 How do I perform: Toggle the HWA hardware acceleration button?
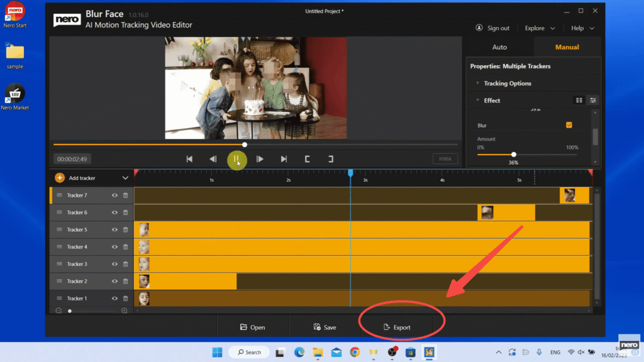tap(445, 159)
